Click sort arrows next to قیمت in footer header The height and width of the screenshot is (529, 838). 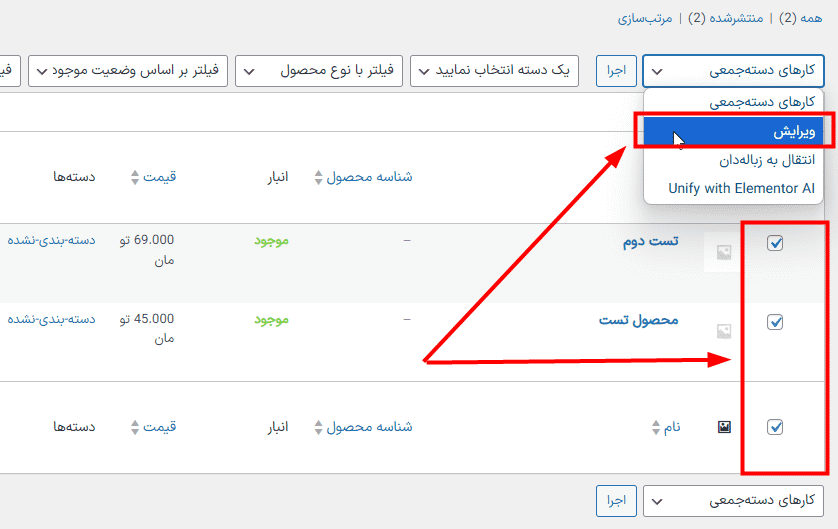click(x=135, y=427)
